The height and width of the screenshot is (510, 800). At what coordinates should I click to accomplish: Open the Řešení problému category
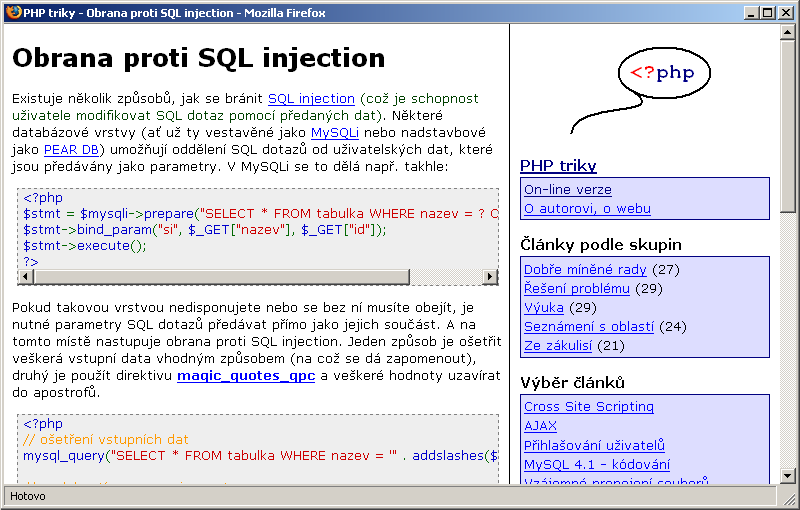point(577,289)
